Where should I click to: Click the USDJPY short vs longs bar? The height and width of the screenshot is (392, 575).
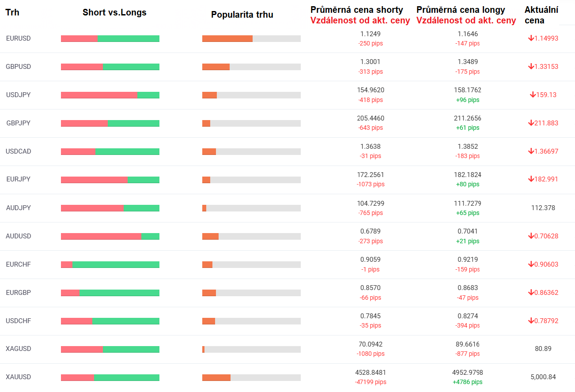point(110,95)
